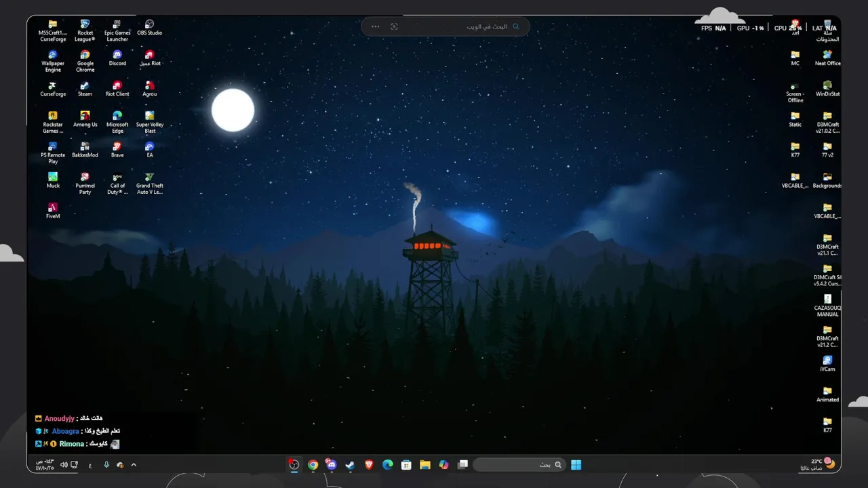Click the taskbar search field بحث
This screenshot has width=868, height=488.
pyautogui.click(x=520, y=465)
